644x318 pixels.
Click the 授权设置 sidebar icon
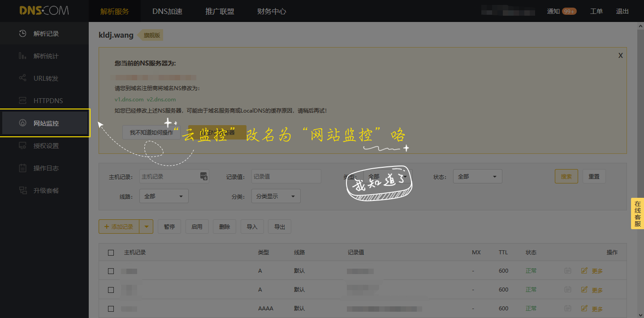click(22, 146)
